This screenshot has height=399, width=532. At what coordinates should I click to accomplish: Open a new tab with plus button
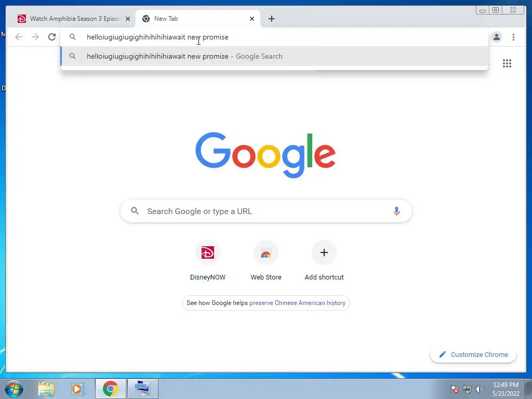271,19
